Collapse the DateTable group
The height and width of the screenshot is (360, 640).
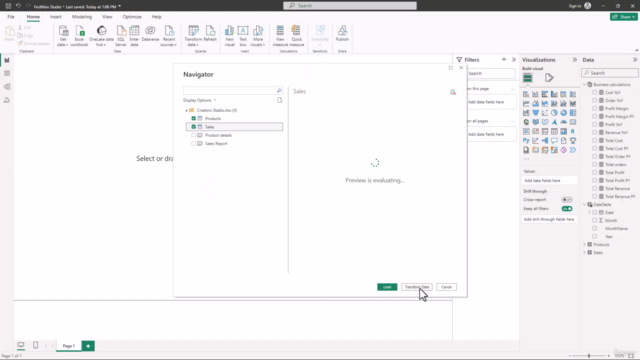[584, 204]
